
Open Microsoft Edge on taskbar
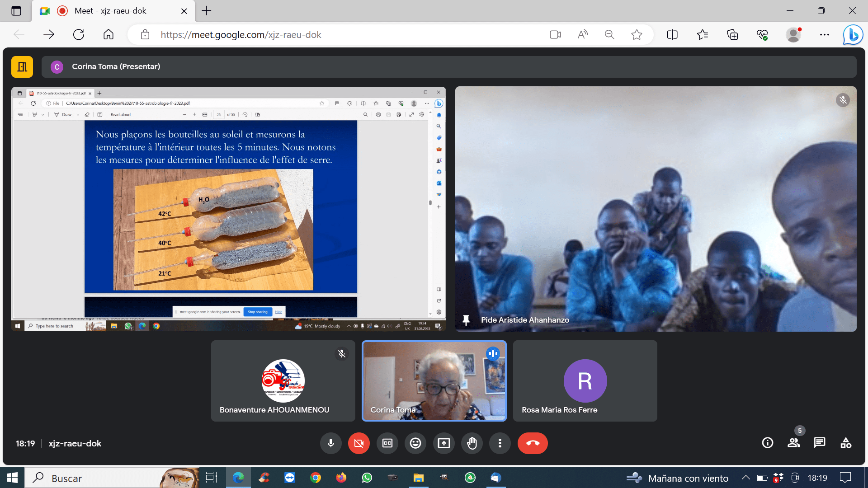tap(238, 478)
